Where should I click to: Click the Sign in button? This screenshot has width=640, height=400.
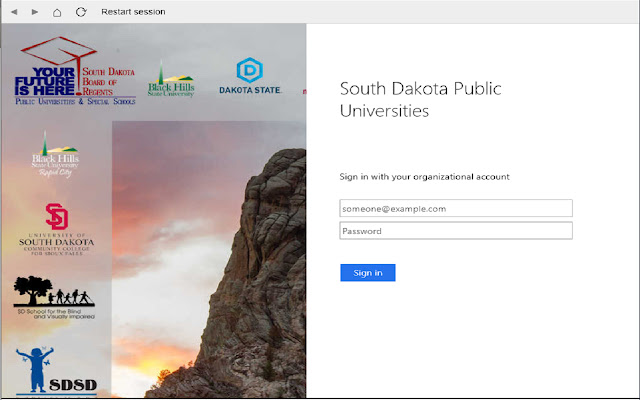coord(368,273)
